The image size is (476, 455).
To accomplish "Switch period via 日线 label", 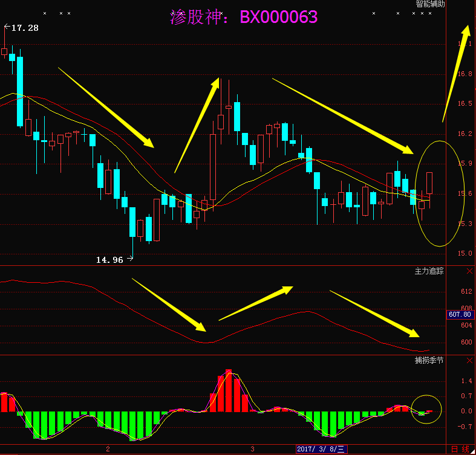I will pos(460,449).
